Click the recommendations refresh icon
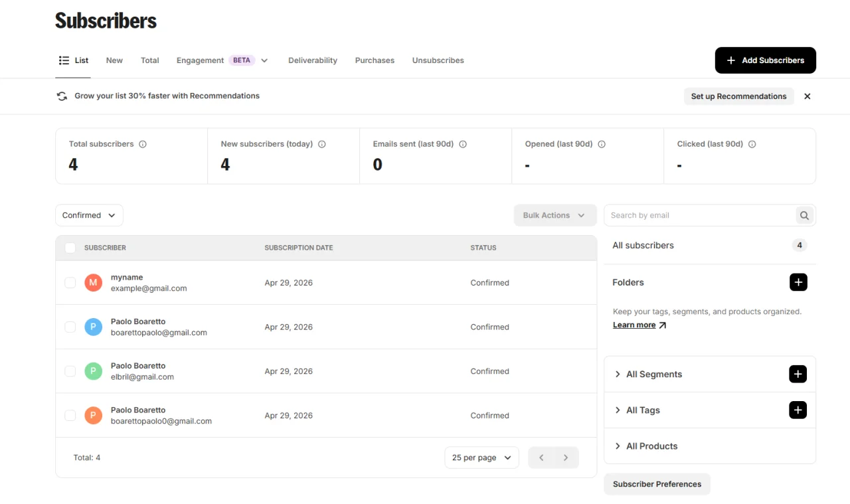Viewport: 850px width, 504px height. (x=62, y=96)
